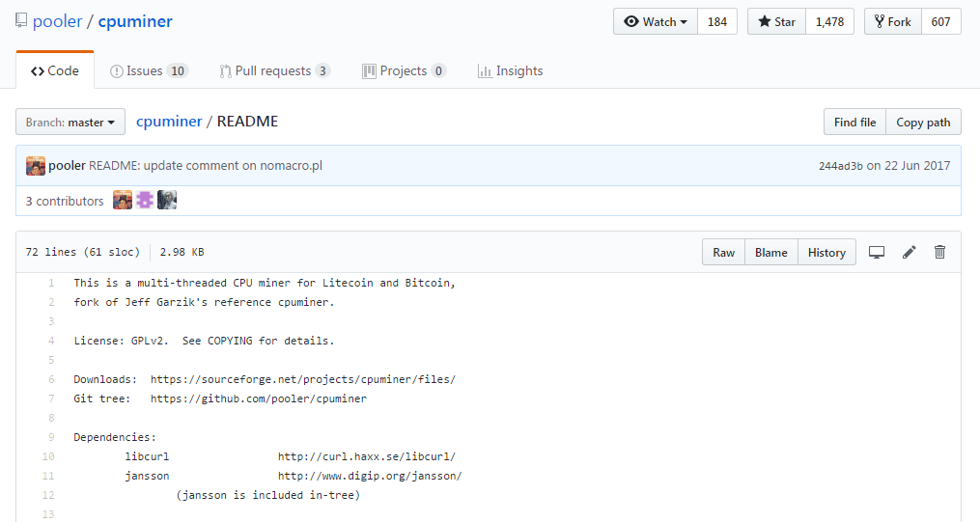This screenshot has height=522, width=980.
Task: Click the second contributor purple avatar
Action: (x=145, y=201)
